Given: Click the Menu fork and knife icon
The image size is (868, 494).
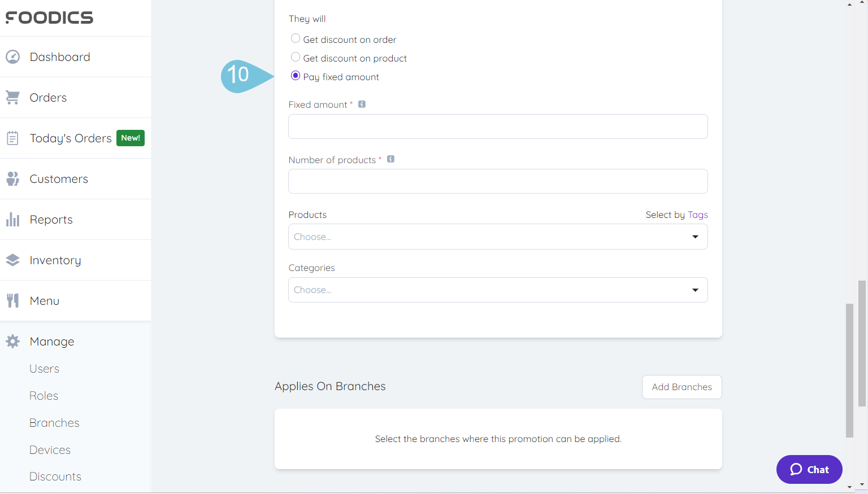Looking at the screenshot, I should (x=12, y=301).
